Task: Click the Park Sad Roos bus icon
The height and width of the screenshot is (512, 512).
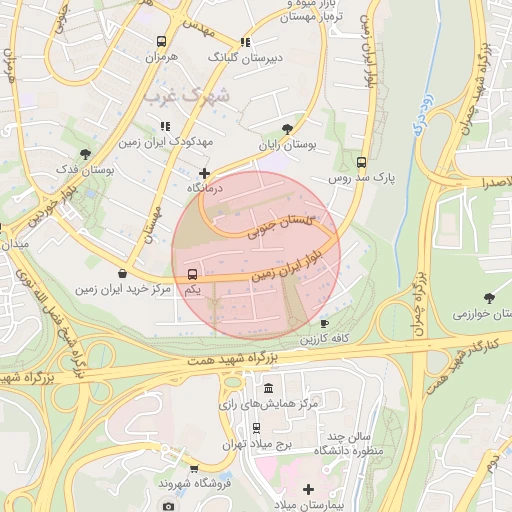Action: click(361, 163)
